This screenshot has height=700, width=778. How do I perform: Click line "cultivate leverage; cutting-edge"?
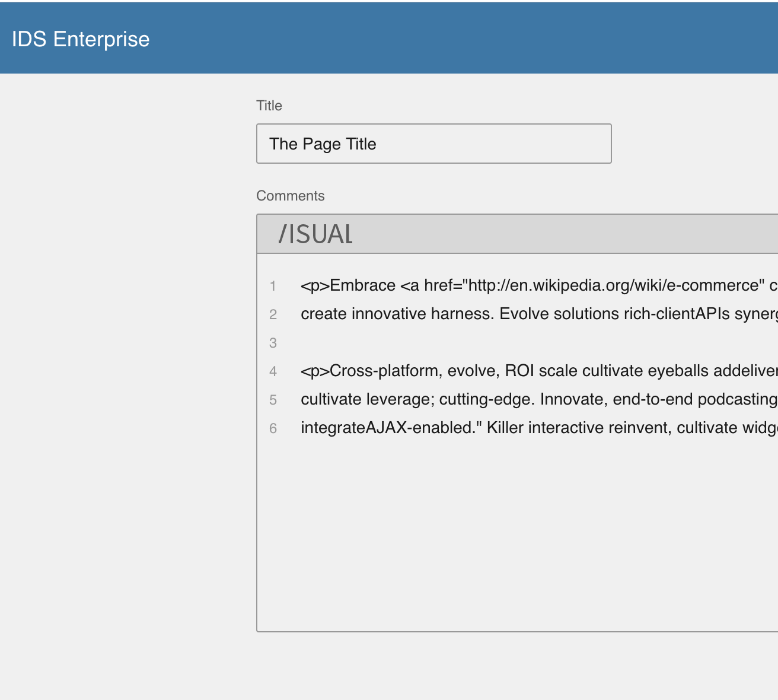tap(539, 399)
